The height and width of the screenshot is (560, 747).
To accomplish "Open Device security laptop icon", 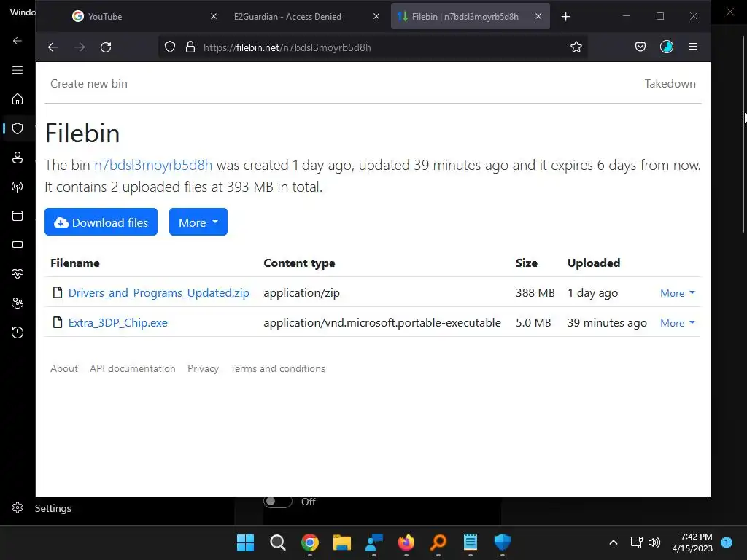I will (x=18, y=245).
